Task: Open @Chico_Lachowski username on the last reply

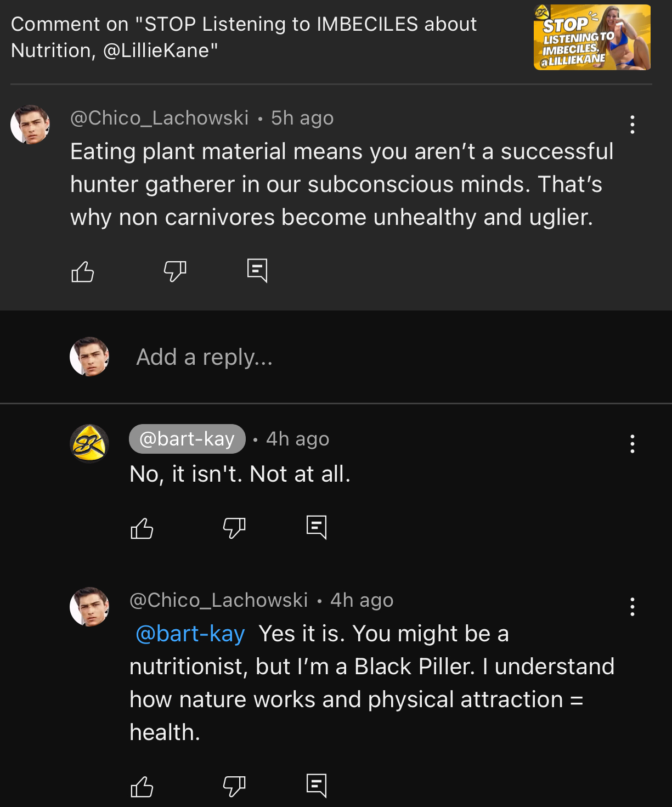Action: pos(219,600)
